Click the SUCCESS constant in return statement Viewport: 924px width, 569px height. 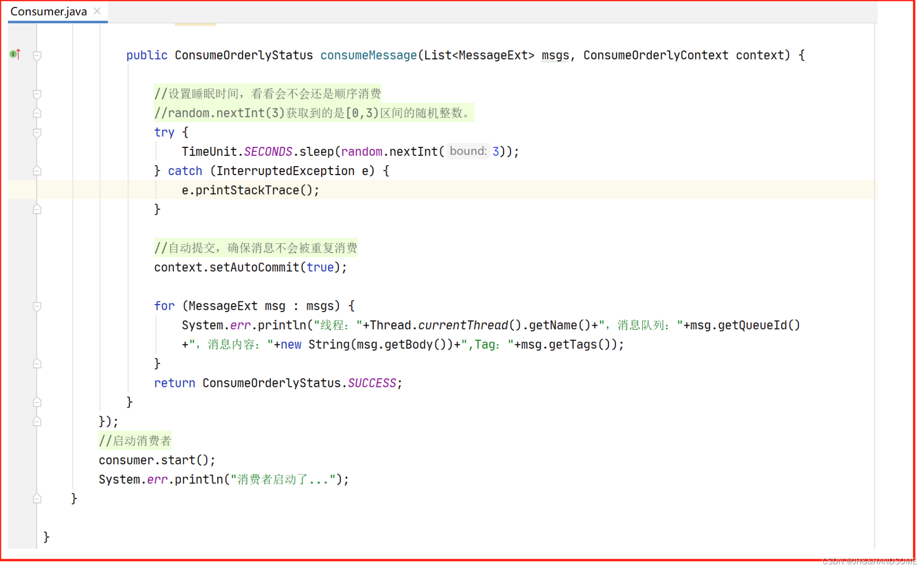coord(372,383)
